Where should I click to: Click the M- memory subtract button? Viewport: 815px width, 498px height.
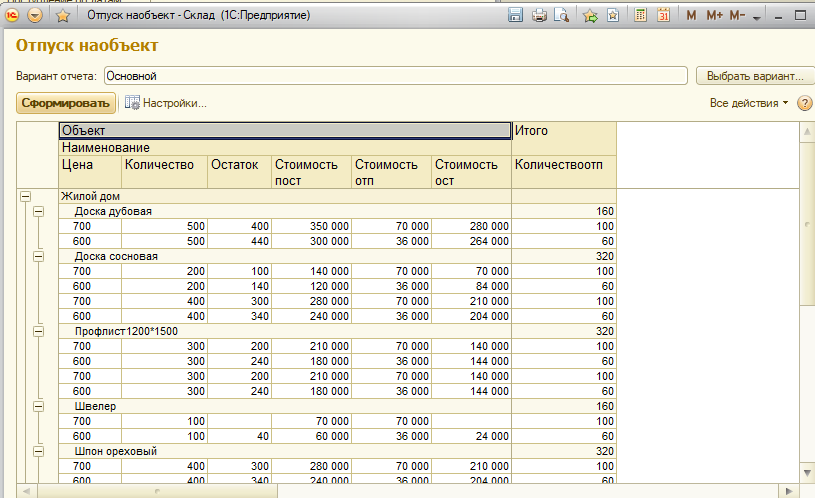point(737,16)
